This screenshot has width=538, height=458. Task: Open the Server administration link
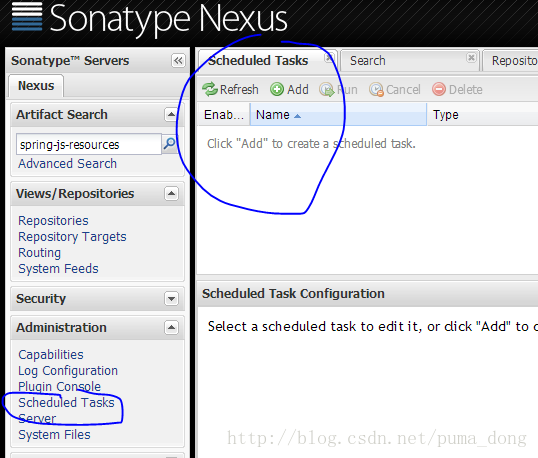click(x=37, y=419)
